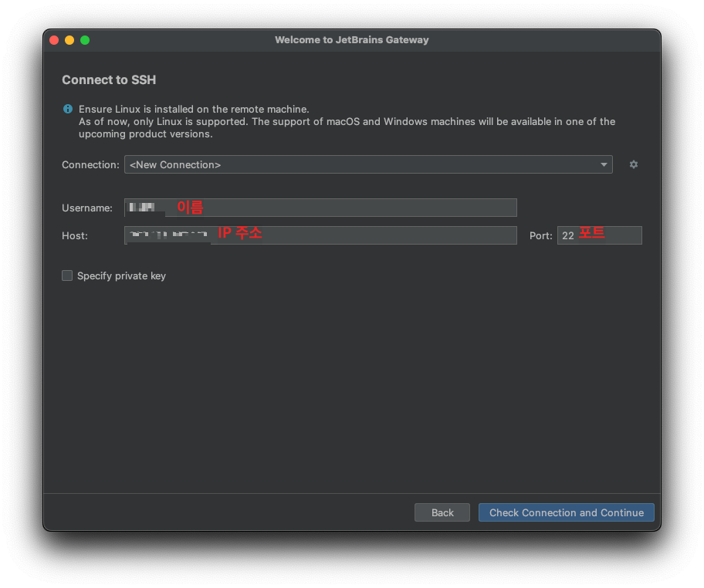Click the yellow minimize button
This screenshot has height=588, width=704.
coord(68,39)
